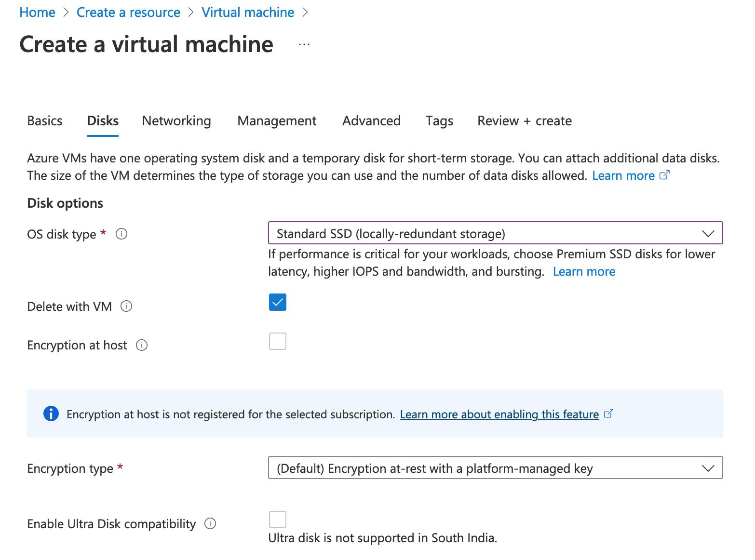The height and width of the screenshot is (560, 755).
Task: Open the Management tab
Action: [x=277, y=120]
